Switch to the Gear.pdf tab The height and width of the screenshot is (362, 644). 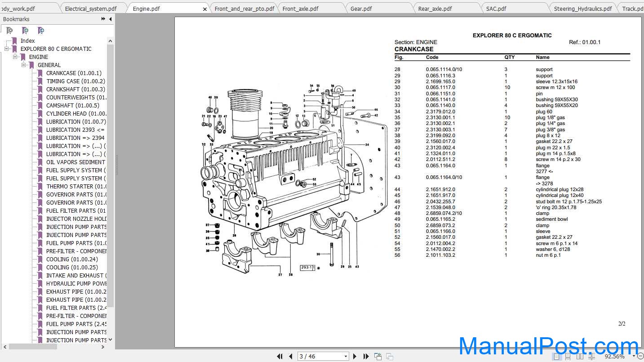coord(361,9)
